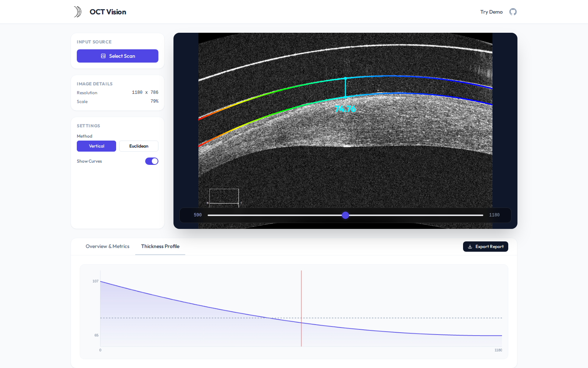Viewport: 588px width, 368px height.
Task: Click the download icon on Export Report
Action: tap(470, 247)
